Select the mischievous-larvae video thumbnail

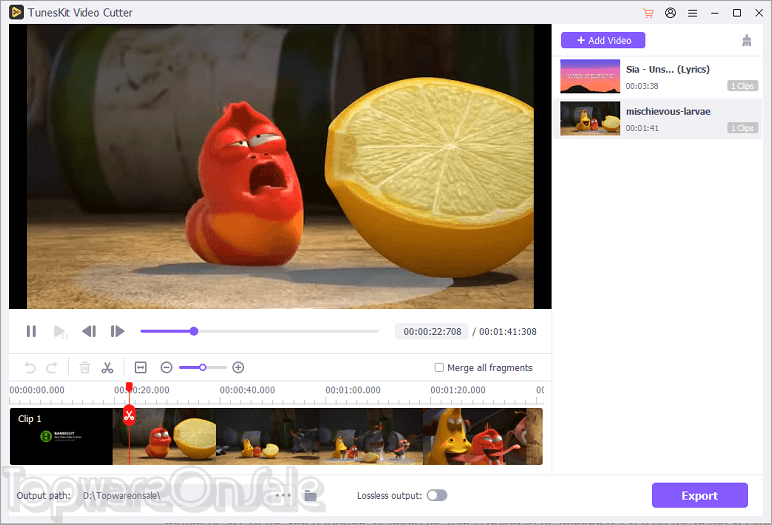590,118
